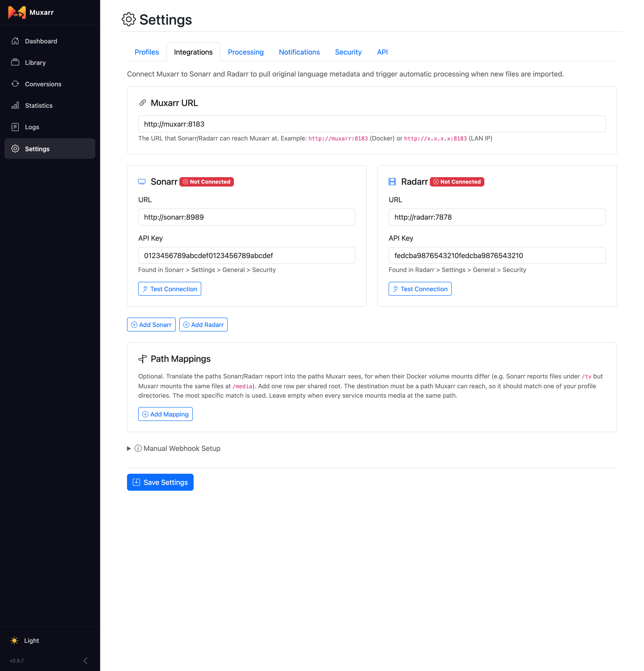
Task: Click the Radarr film strip icon
Action: click(x=392, y=182)
